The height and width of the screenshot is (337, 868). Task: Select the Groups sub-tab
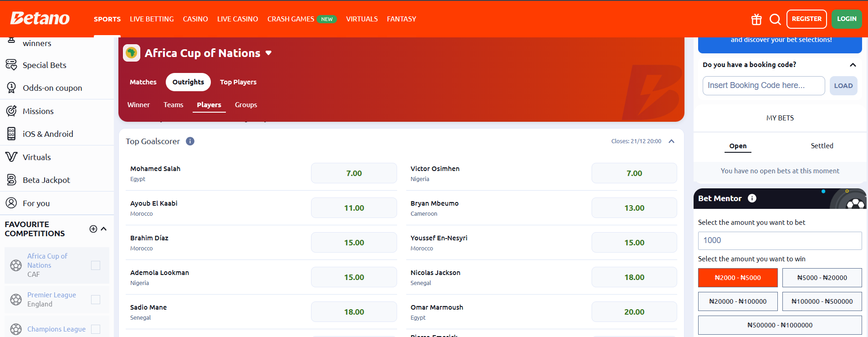point(246,105)
